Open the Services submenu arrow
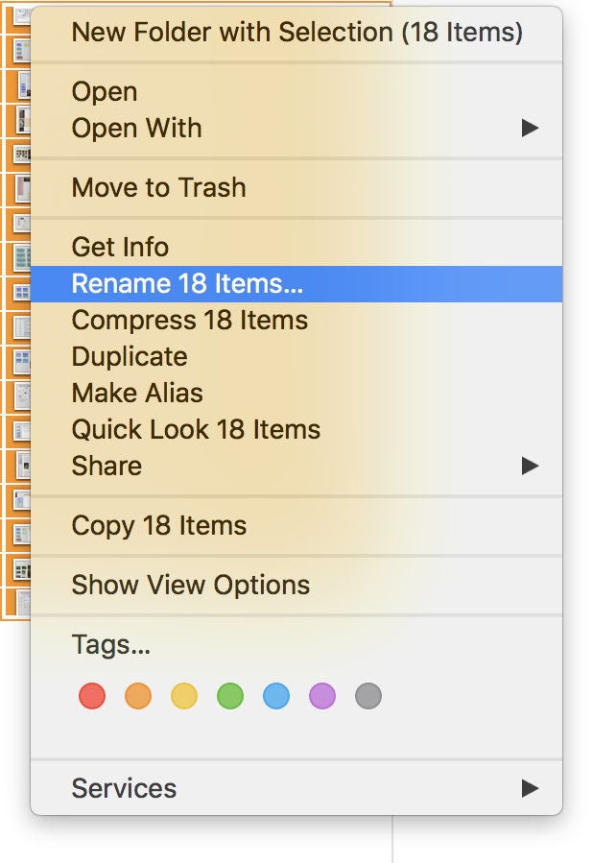The height and width of the screenshot is (863, 616). tap(530, 788)
